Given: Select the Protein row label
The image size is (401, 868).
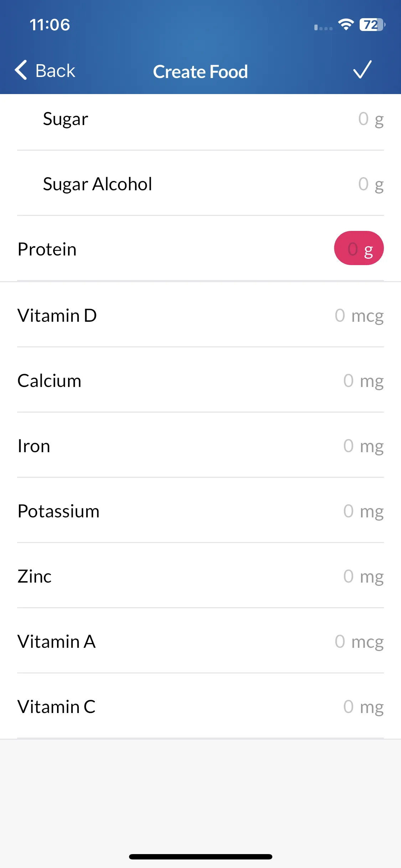Looking at the screenshot, I should [x=47, y=249].
